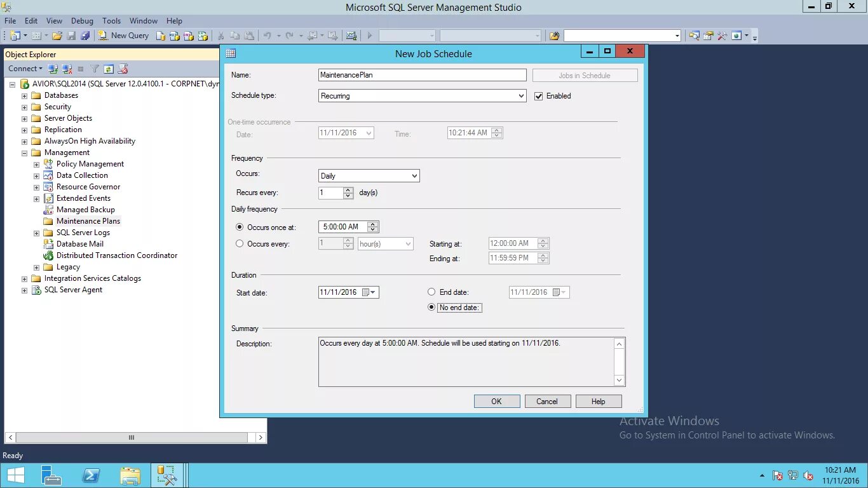Select Distributed Transaction Coordinator node
868x488 pixels.
pos(116,255)
